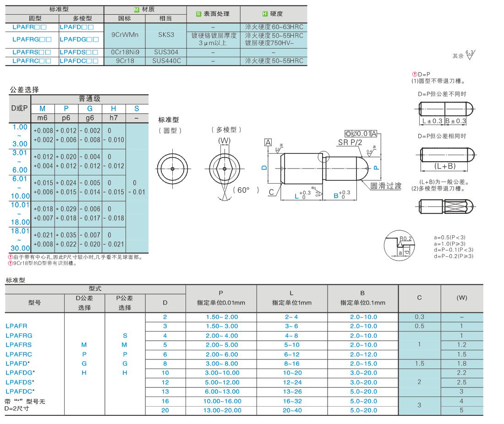The width and height of the screenshot is (504, 424).
Task: Click the SKS3 equivalent material cell
Action: point(166,35)
